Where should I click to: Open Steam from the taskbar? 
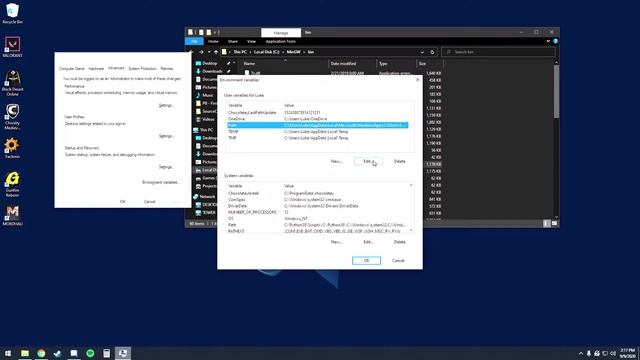58,353
